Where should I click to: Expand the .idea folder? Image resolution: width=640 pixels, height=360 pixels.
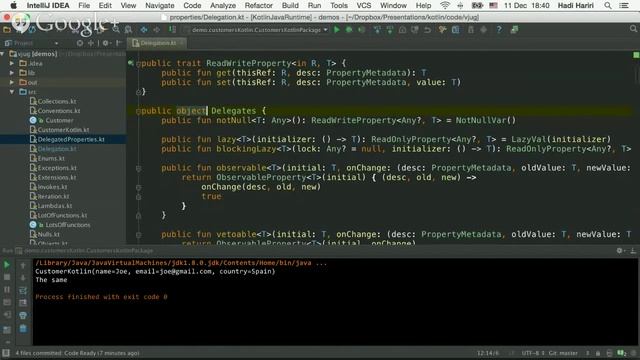pyautogui.click(x=12, y=63)
